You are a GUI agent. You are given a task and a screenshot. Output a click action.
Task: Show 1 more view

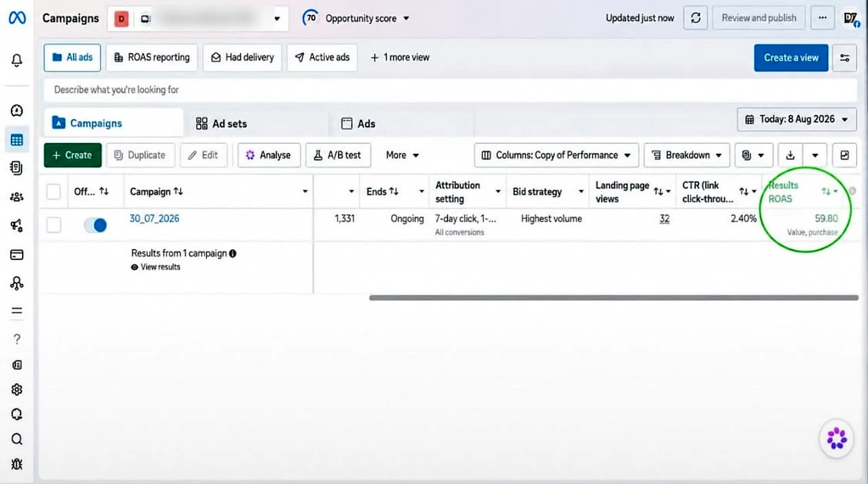coord(400,58)
